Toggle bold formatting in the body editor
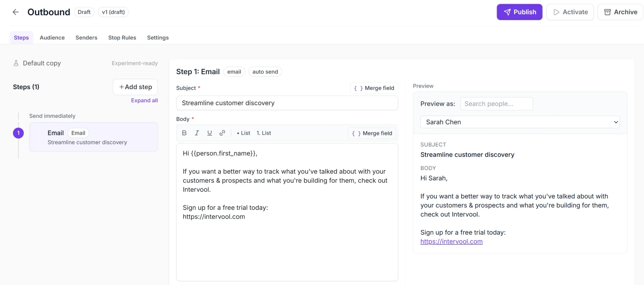Screen dimensions: 644x285 point(184,133)
